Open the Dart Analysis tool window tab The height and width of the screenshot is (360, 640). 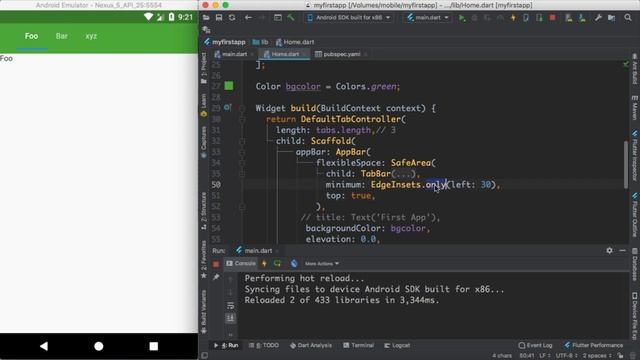click(311, 345)
